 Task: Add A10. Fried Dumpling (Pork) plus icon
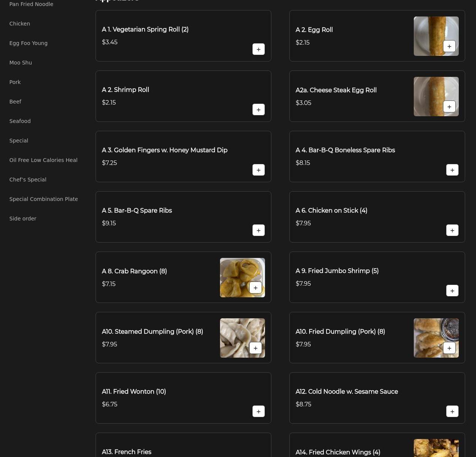(x=449, y=348)
